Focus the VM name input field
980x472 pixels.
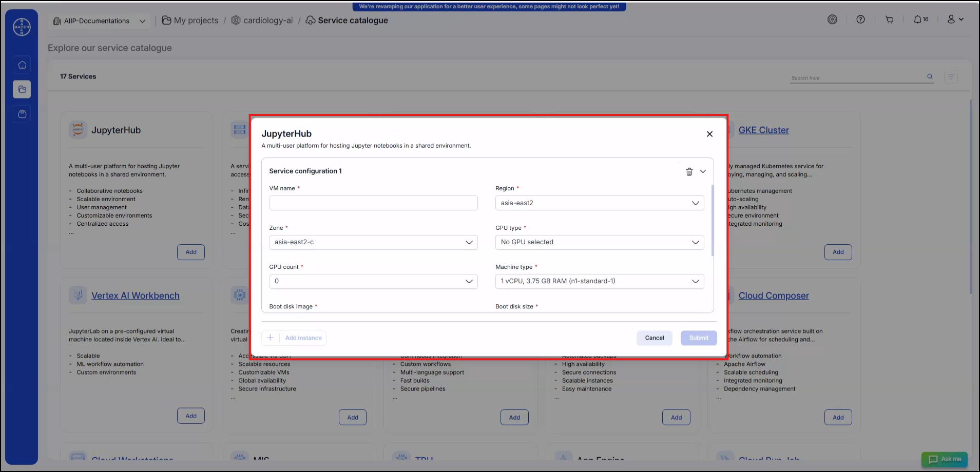click(373, 203)
